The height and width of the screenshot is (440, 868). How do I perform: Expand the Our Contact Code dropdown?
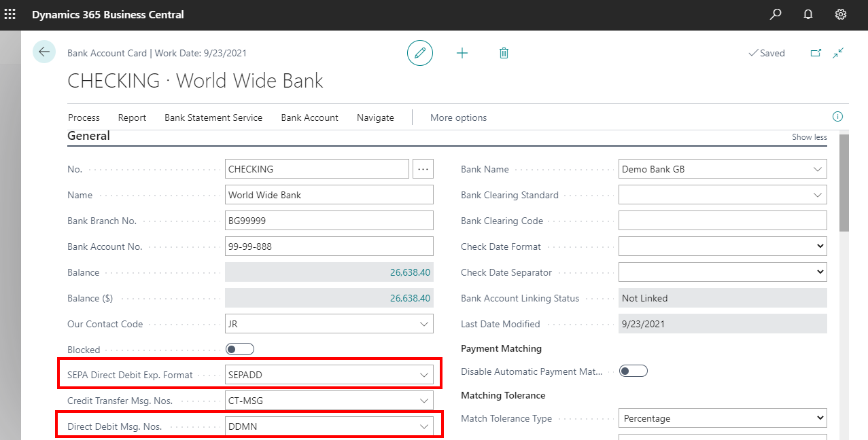(424, 325)
